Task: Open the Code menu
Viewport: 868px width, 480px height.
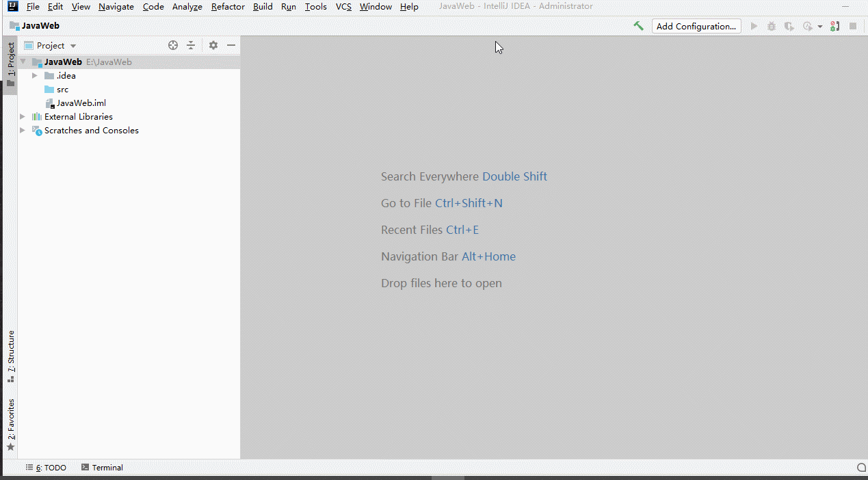Action: tap(153, 6)
